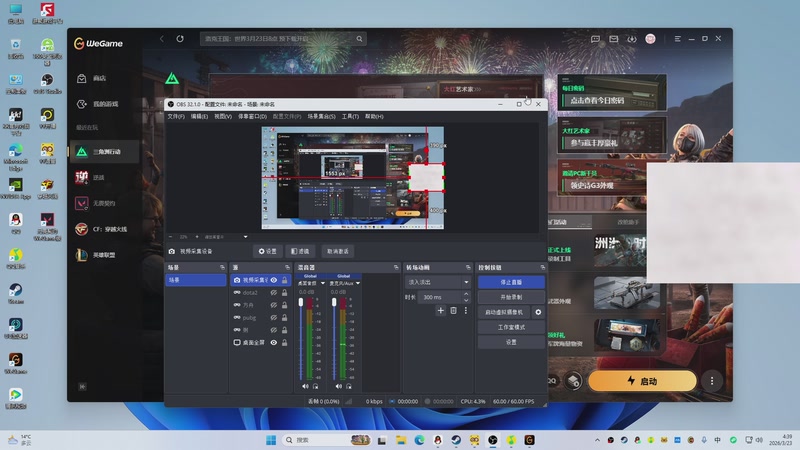Open the 帮助(H) menu in OBS
Image resolution: width=800 pixels, height=450 pixels.
point(374,116)
